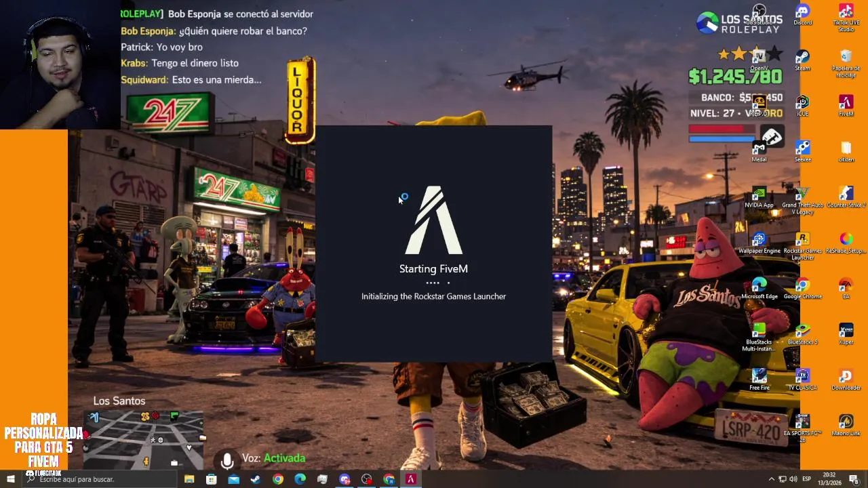
Task: Select the BlueStacks Multi-Instance shortcut
Action: click(759, 336)
